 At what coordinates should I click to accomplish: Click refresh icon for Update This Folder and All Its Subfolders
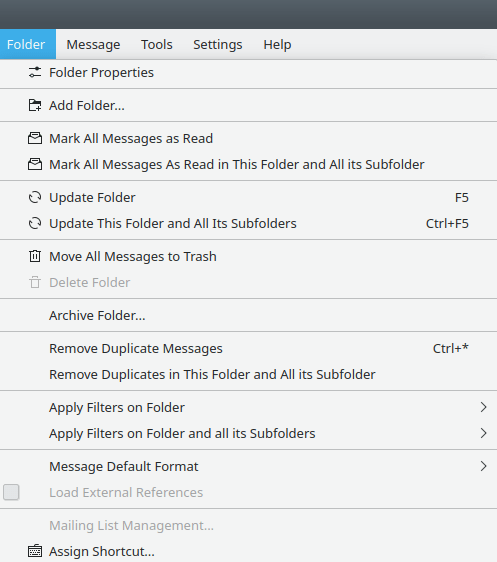tap(35, 223)
